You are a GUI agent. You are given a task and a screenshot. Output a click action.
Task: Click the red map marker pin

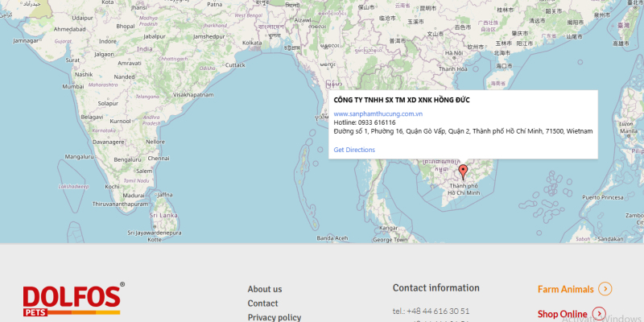click(463, 171)
